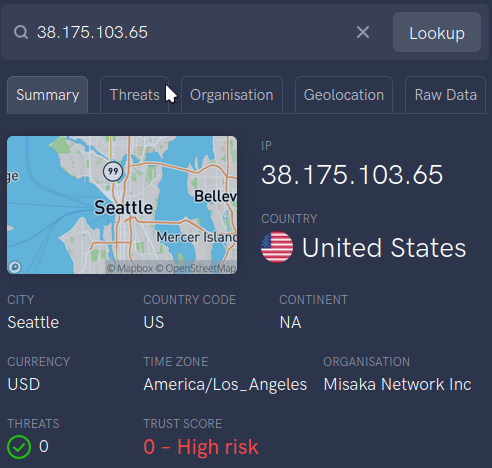Switch to the Summary tab

pos(48,95)
